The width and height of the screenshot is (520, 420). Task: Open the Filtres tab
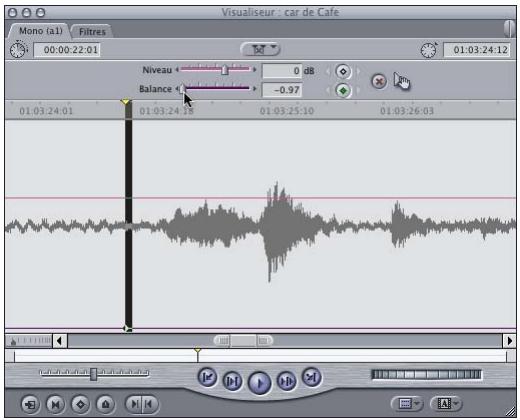[x=92, y=32]
